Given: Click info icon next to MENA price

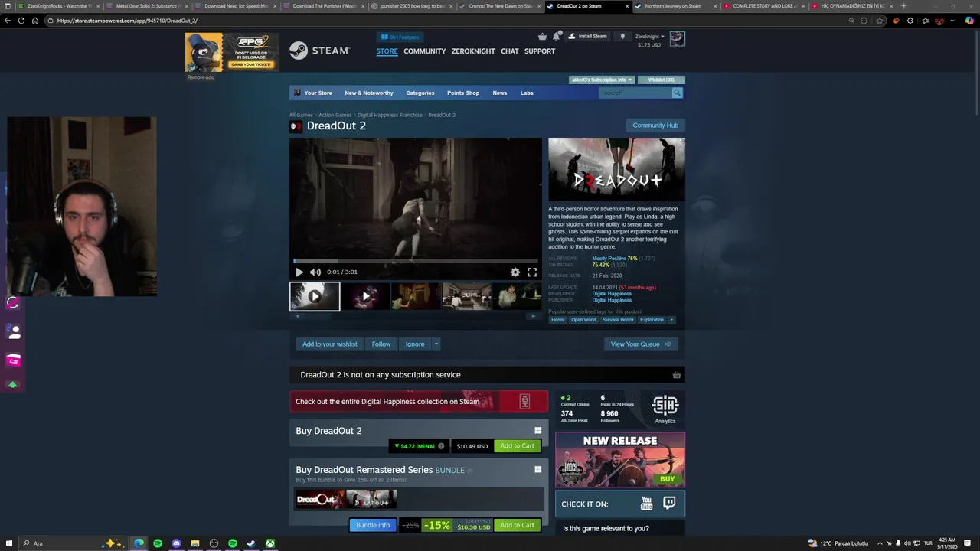Looking at the screenshot, I should tap(441, 446).
